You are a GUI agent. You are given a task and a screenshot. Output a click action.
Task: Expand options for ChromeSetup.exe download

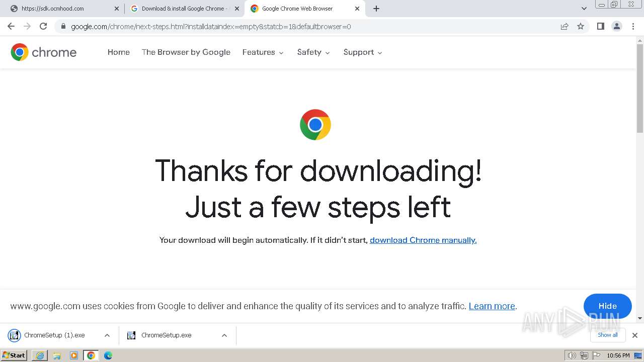(224, 335)
